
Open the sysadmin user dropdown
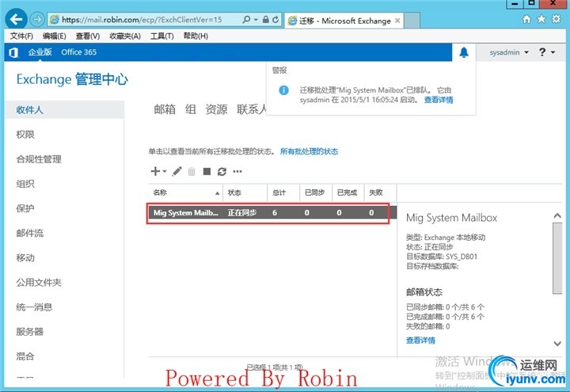point(509,52)
